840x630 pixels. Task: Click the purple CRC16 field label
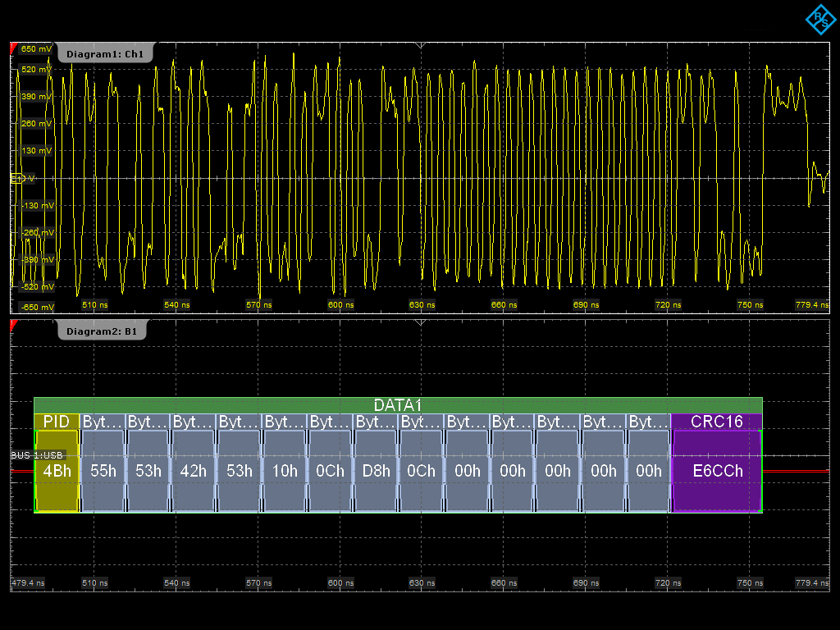(x=716, y=422)
